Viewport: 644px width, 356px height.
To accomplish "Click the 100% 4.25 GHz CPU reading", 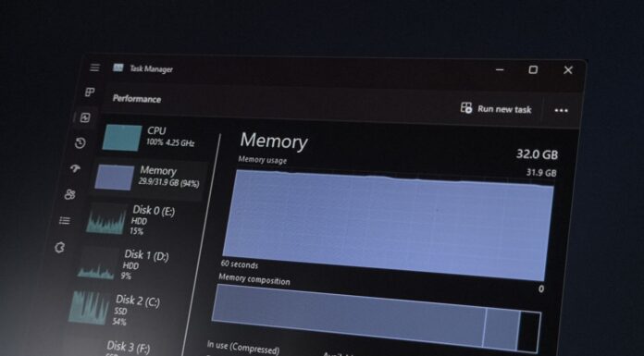I will 170,143.
